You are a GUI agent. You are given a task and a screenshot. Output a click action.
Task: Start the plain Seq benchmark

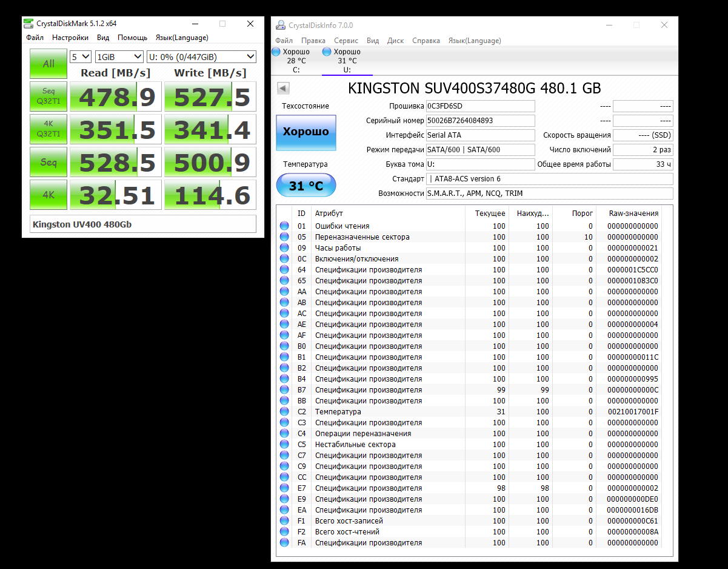click(x=48, y=162)
